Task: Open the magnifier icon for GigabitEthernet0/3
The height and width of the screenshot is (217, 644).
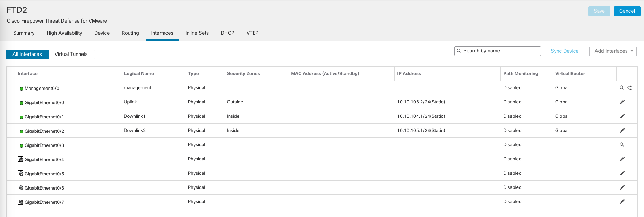Action: tap(622, 145)
